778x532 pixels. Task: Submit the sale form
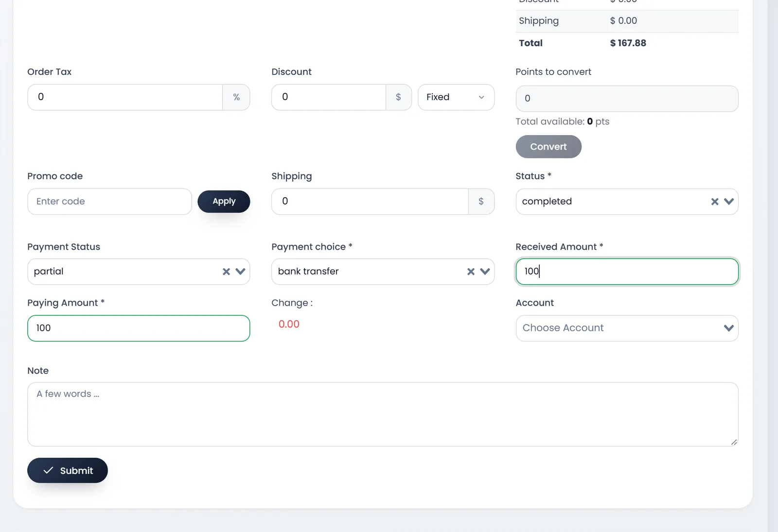pyautogui.click(x=68, y=470)
